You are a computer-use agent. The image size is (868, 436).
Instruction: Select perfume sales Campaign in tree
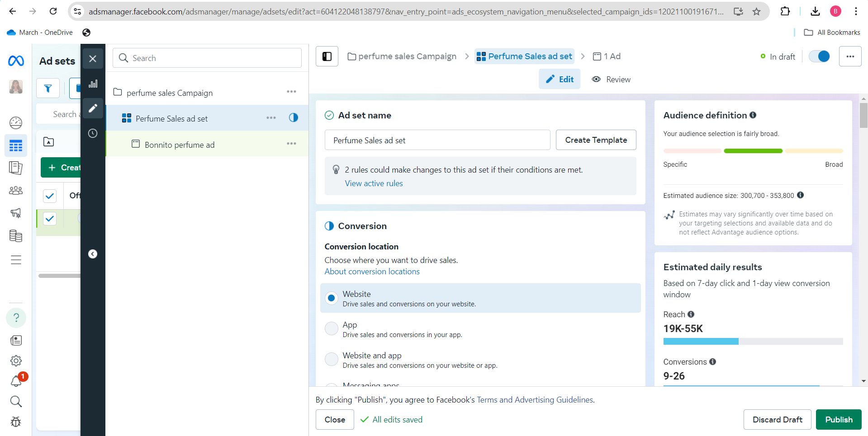click(x=169, y=93)
